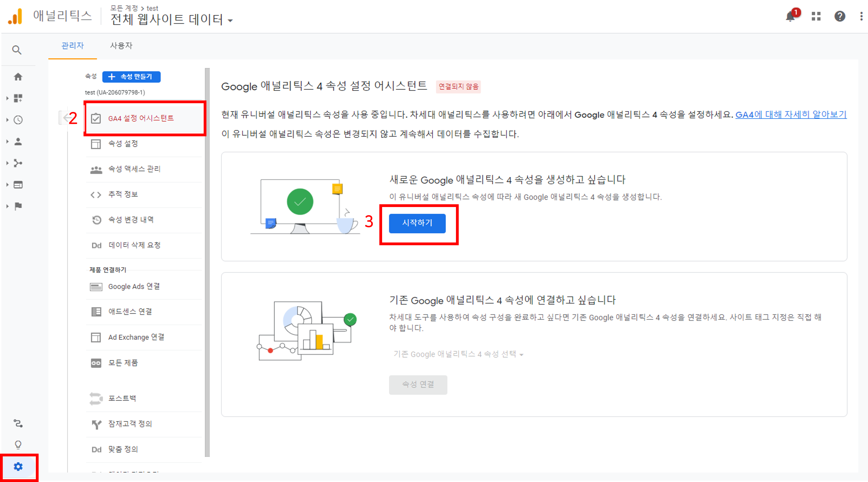
Task: Open the Admin gear icon at bottom left
Action: [x=18, y=466]
